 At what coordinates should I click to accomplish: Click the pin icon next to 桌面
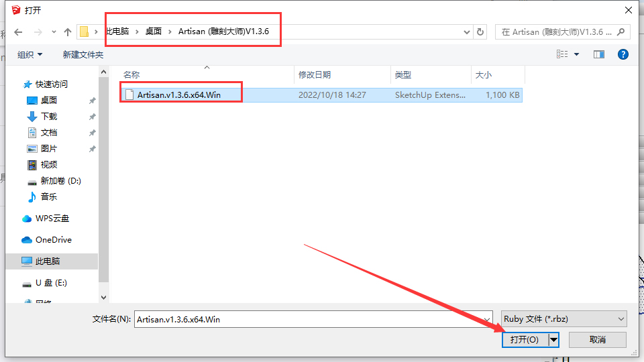coord(93,101)
